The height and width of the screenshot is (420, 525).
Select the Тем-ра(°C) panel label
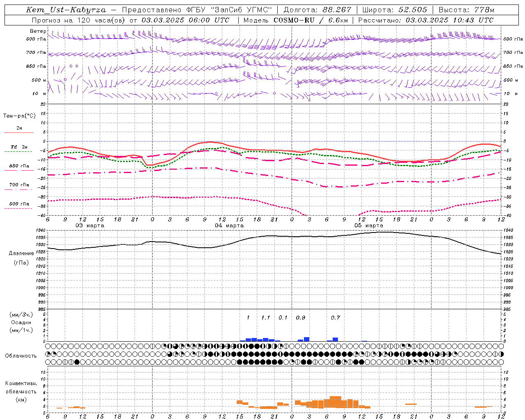[x=20, y=116]
